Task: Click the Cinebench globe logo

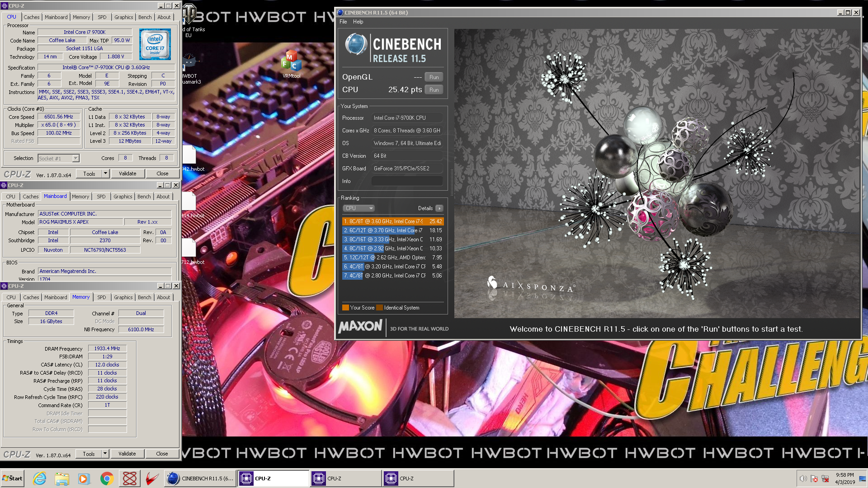Action: pos(356,44)
